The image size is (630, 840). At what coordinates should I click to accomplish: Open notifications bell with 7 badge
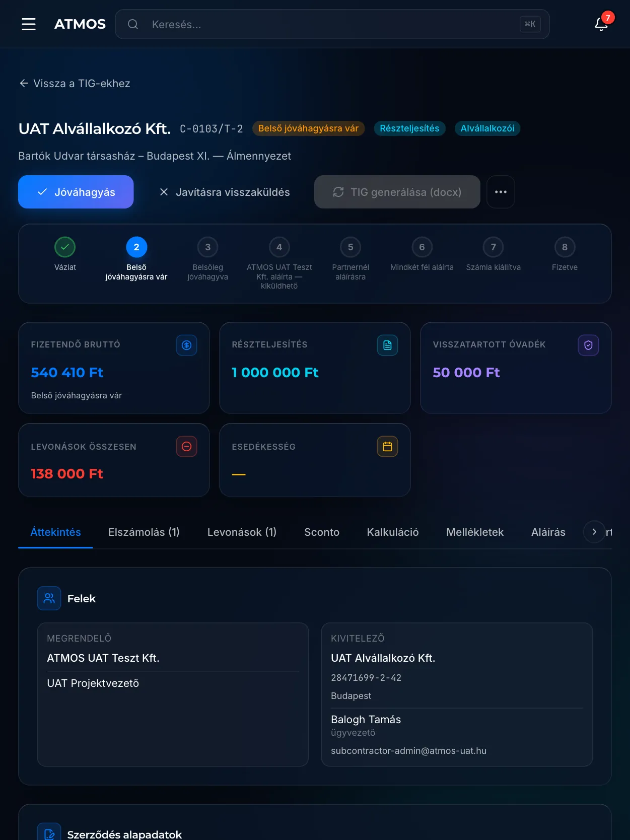[x=601, y=24]
